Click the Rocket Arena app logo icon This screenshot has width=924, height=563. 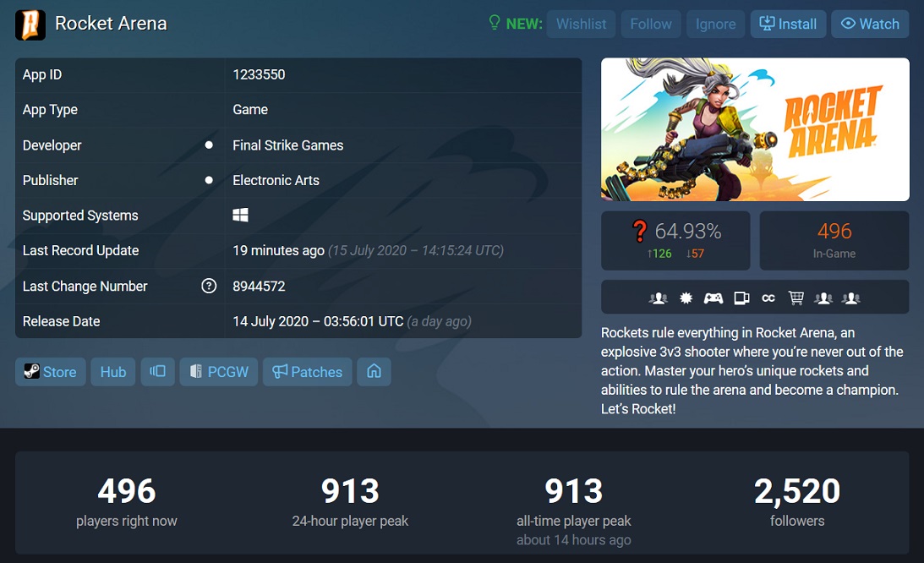pos(30,25)
